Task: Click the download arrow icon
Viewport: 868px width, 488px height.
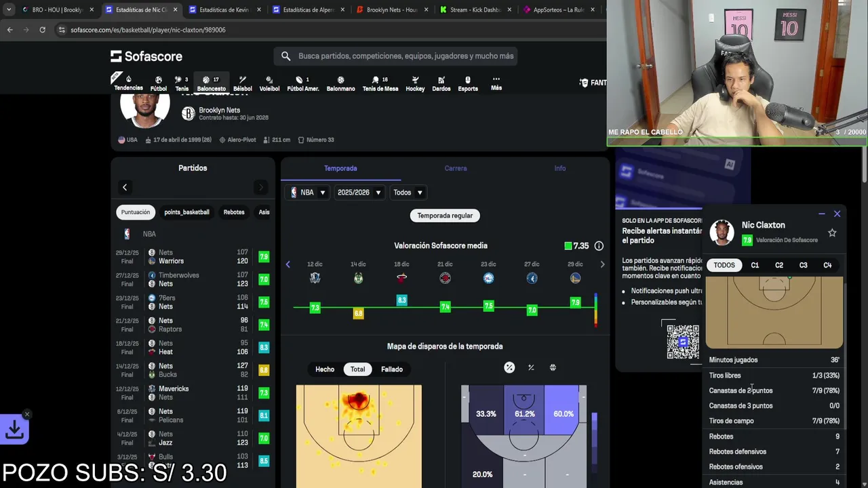Action: (x=15, y=429)
